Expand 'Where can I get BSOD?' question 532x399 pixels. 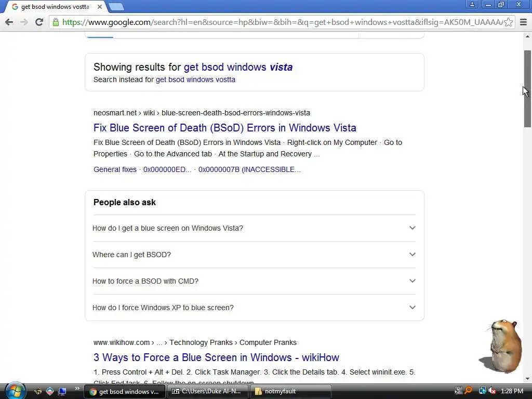(254, 255)
